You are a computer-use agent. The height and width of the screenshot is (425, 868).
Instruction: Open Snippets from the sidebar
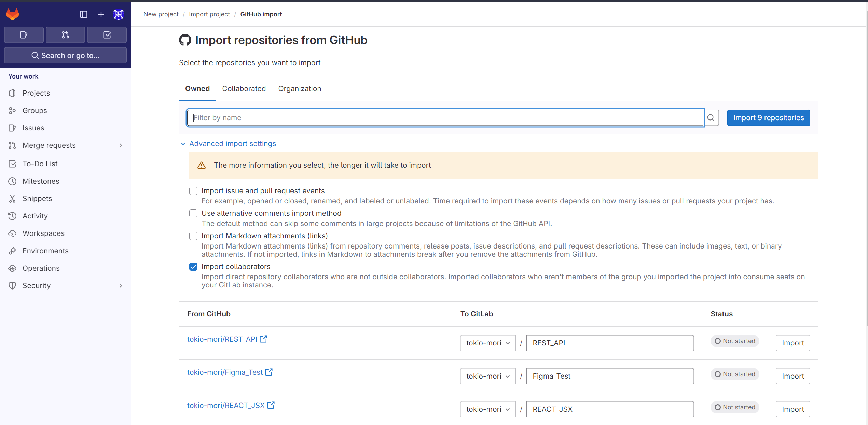pyautogui.click(x=37, y=198)
